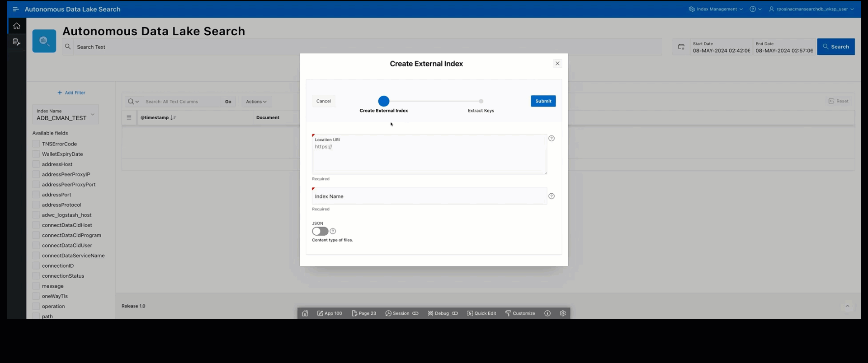Check the TNSErrorCode field checkbox
868x363 pixels.
click(36, 144)
